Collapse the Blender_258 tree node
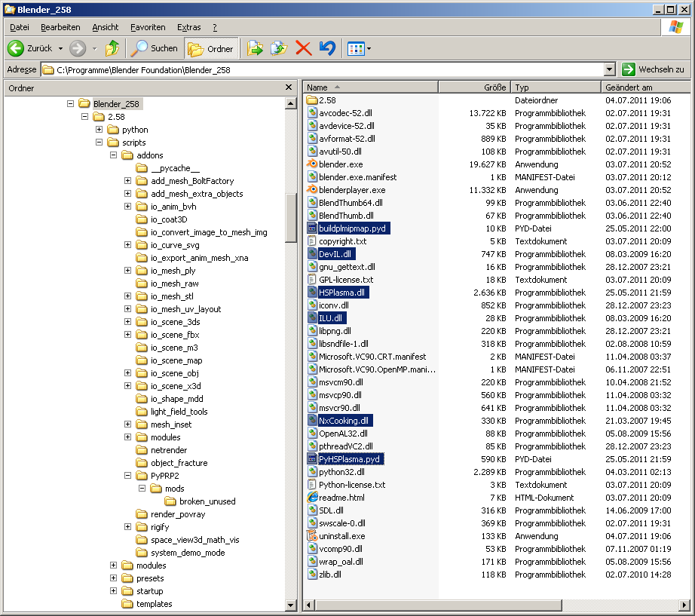The width and height of the screenshot is (695, 616). pyautogui.click(x=70, y=104)
